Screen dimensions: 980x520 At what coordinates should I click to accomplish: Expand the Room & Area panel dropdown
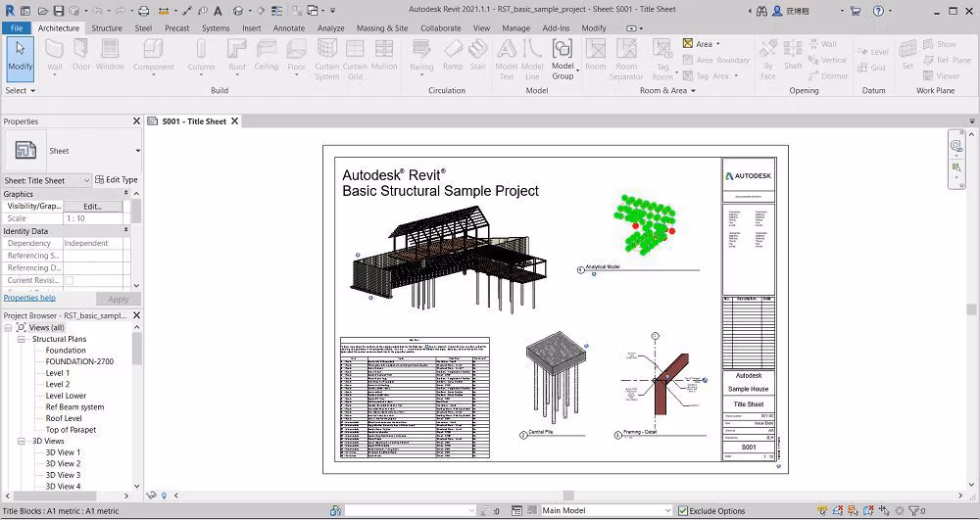click(667, 90)
